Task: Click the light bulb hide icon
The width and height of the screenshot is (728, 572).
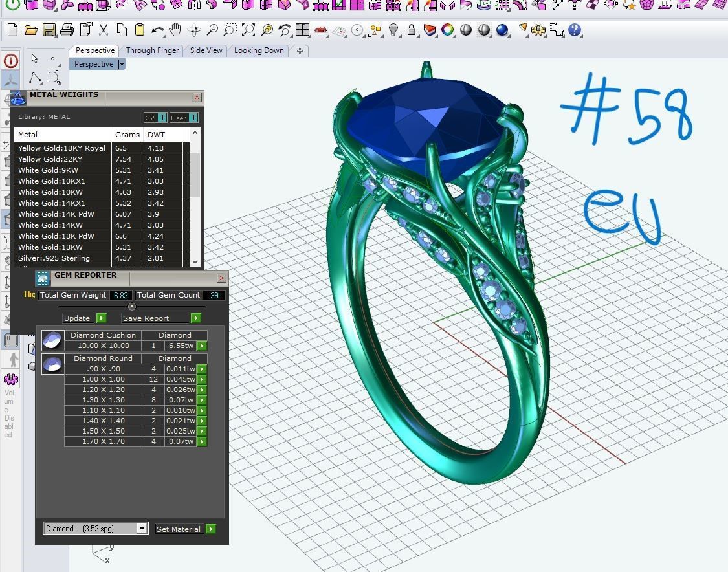Action: 393,30
